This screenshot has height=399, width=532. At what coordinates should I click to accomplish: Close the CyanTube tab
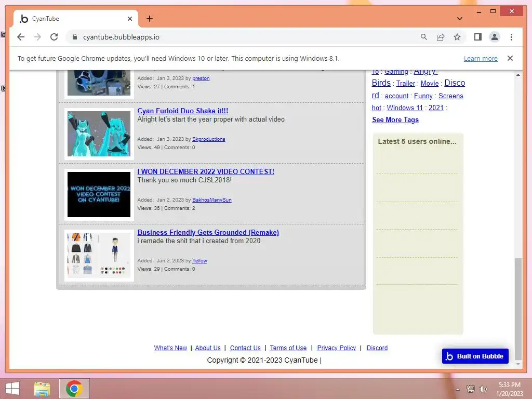pos(129,19)
